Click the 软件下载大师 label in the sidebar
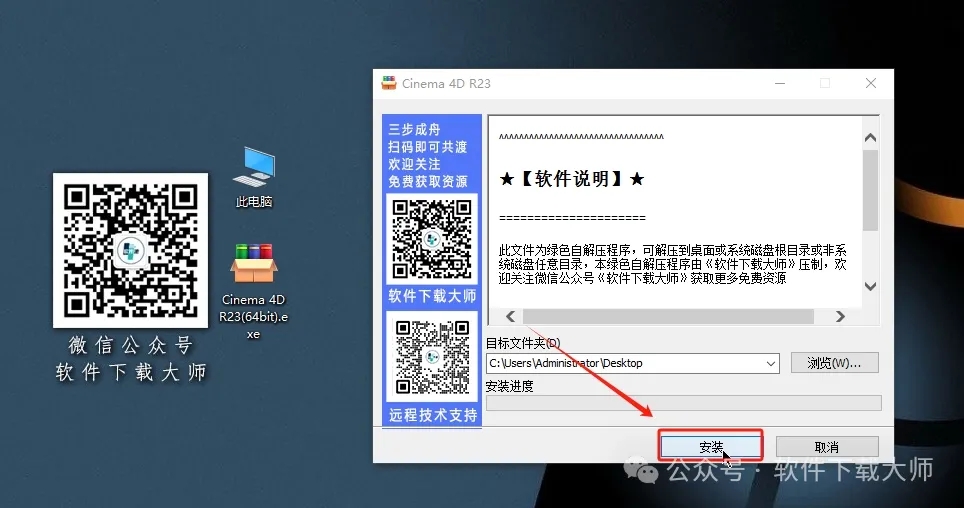Viewport: 964px width, 508px height. [x=432, y=297]
